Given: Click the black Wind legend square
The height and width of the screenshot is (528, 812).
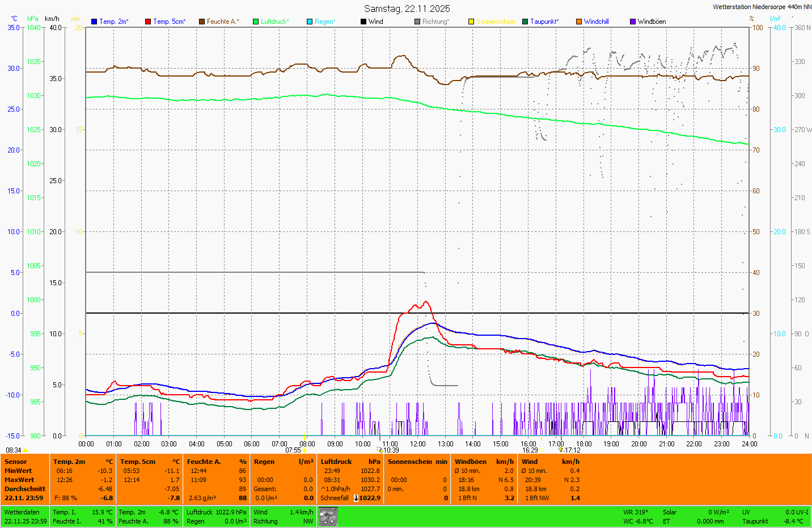Looking at the screenshot, I should click(x=363, y=22).
